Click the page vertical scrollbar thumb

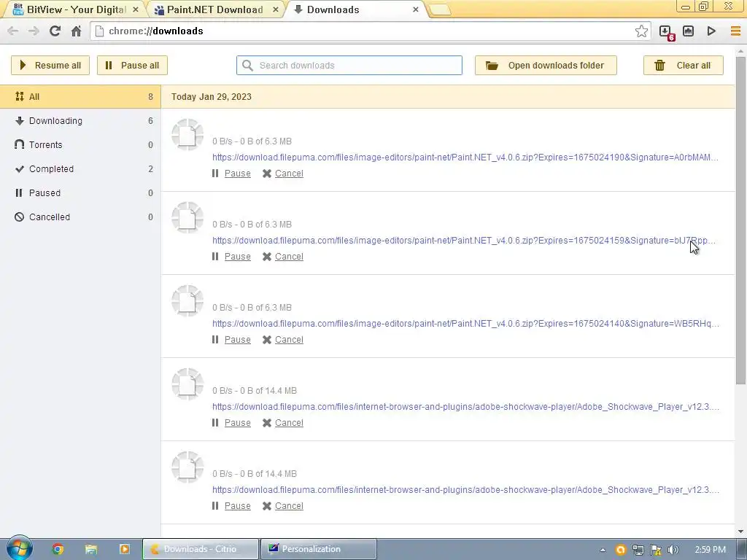click(x=740, y=220)
